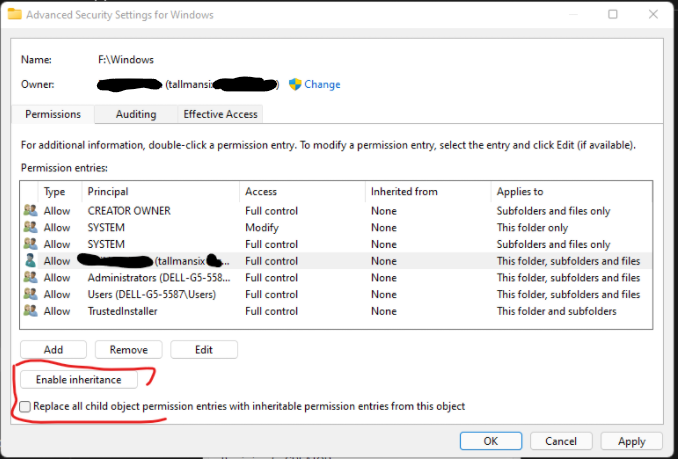Viewport: 684px width, 463px height.
Task: Enable Replace all child object permission entries checkbox
Action: click(x=26, y=407)
